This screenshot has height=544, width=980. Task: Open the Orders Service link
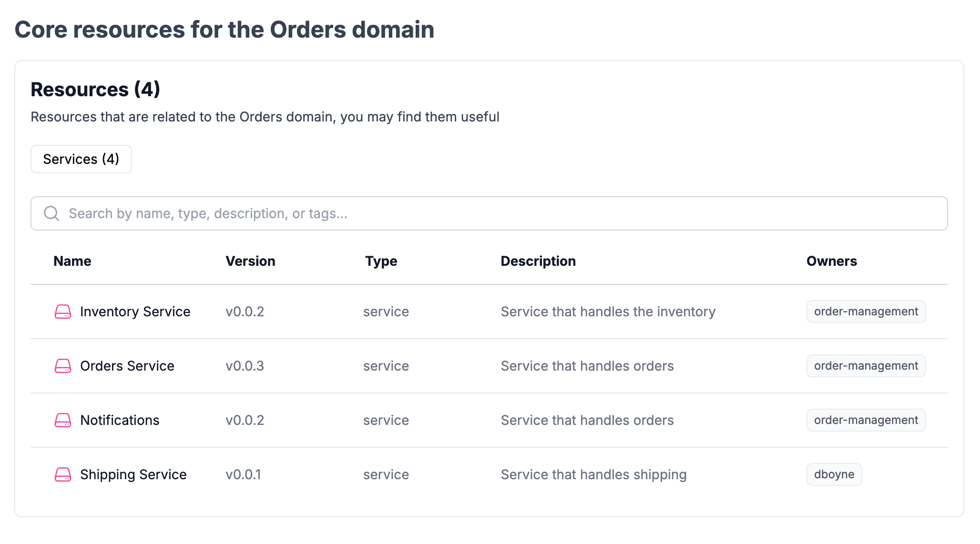[x=127, y=366]
